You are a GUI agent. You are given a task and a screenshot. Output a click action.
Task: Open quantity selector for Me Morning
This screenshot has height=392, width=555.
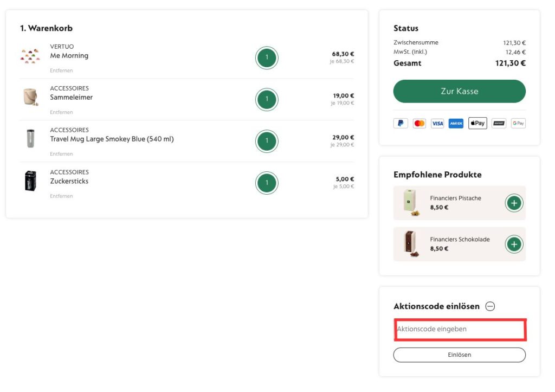point(267,57)
